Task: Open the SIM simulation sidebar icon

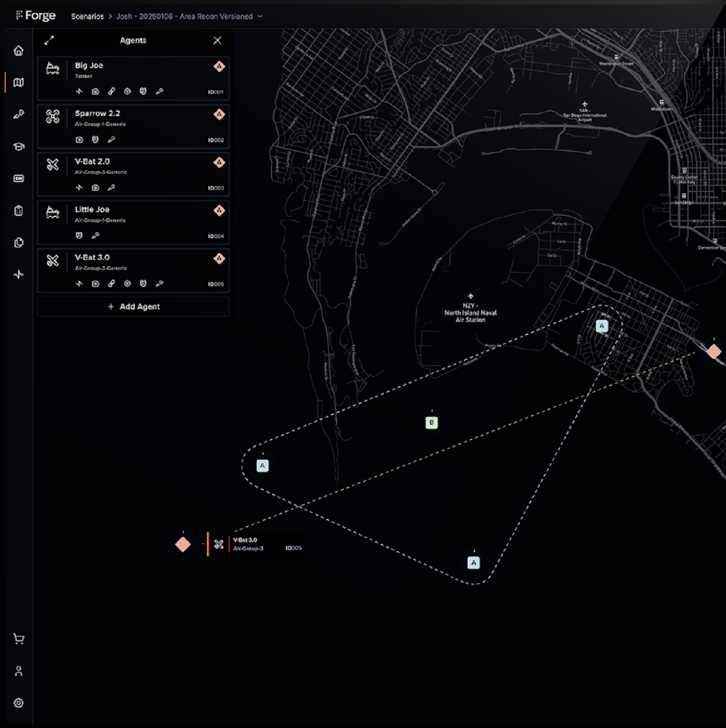Action: [x=19, y=178]
